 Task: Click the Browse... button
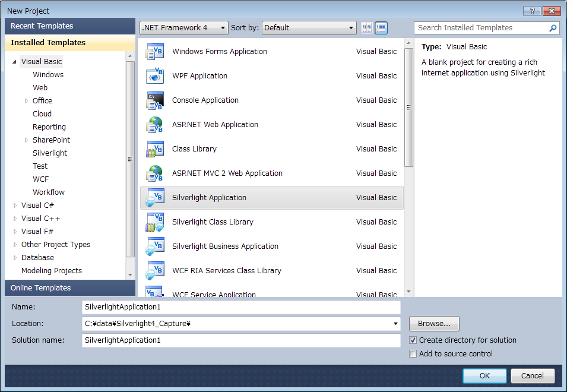(x=434, y=324)
